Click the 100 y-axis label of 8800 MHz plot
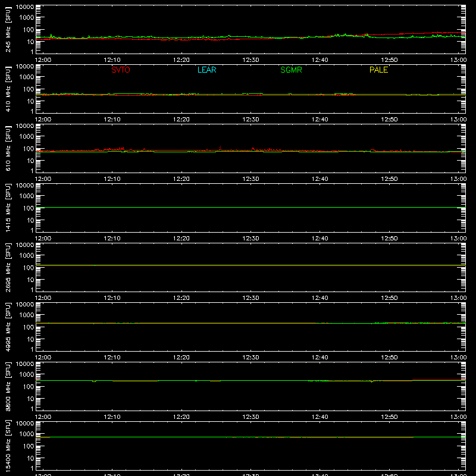 tap(29, 387)
